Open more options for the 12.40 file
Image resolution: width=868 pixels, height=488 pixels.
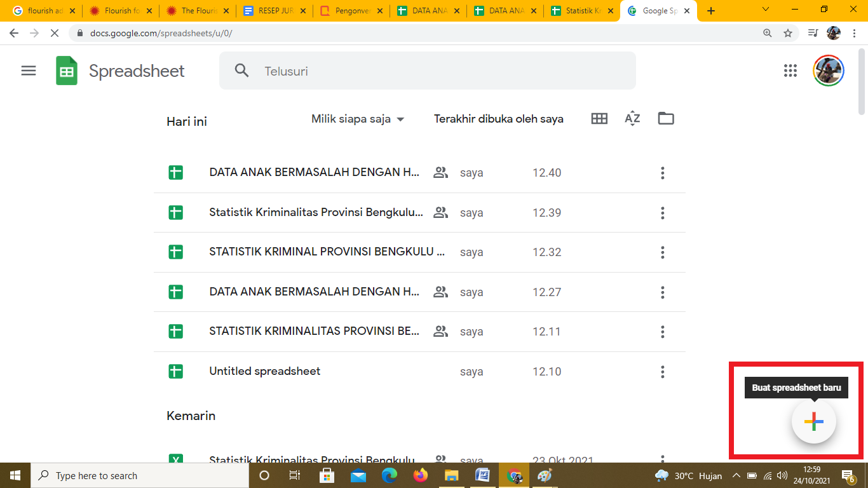pos(662,173)
